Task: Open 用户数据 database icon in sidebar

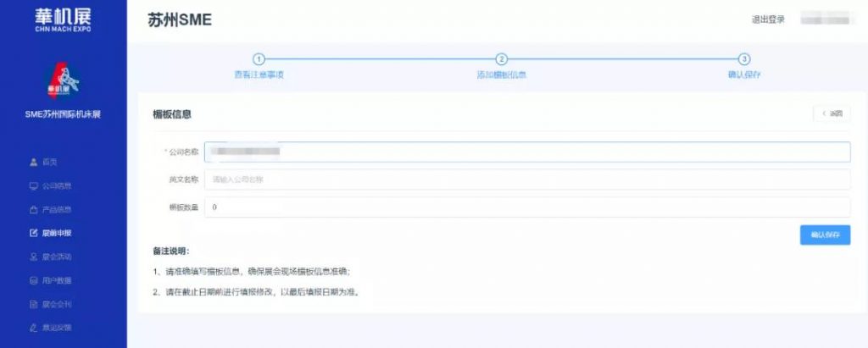Action: point(33,280)
